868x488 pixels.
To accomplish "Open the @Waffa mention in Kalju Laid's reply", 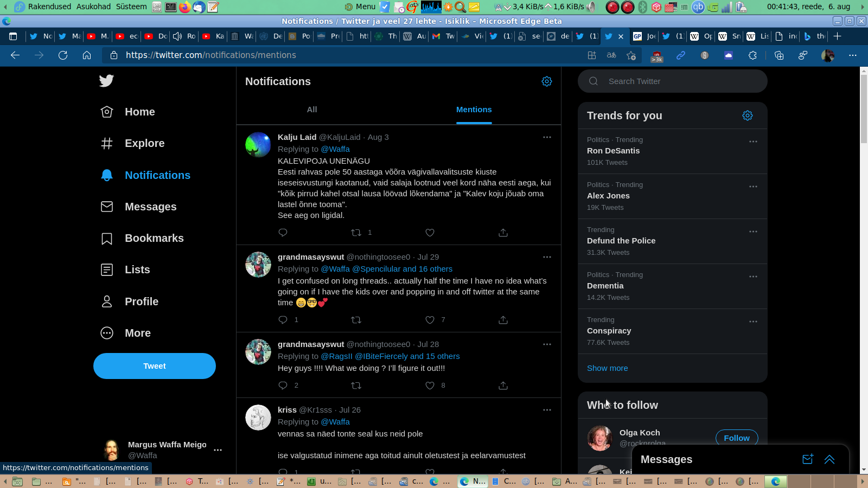I will coord(335,149).
